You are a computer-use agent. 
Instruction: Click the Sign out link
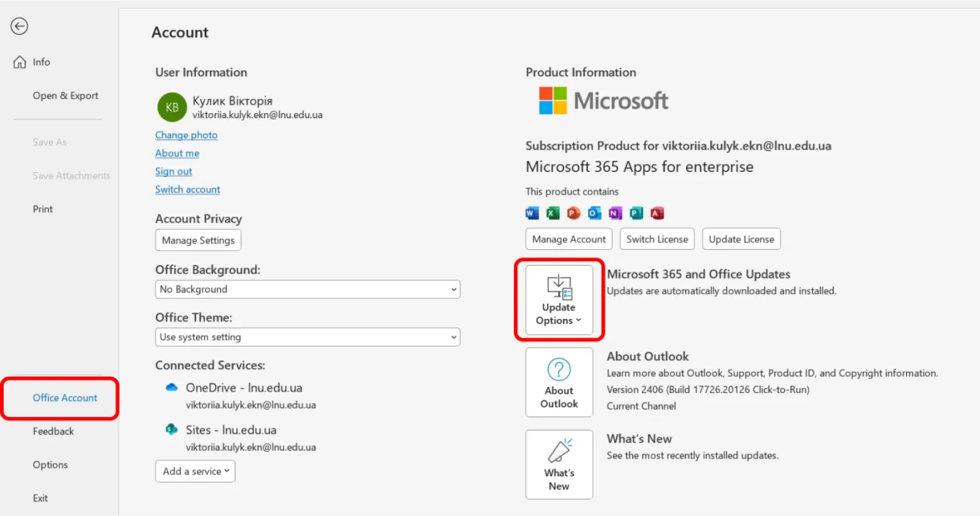click(x=173, y=171)
